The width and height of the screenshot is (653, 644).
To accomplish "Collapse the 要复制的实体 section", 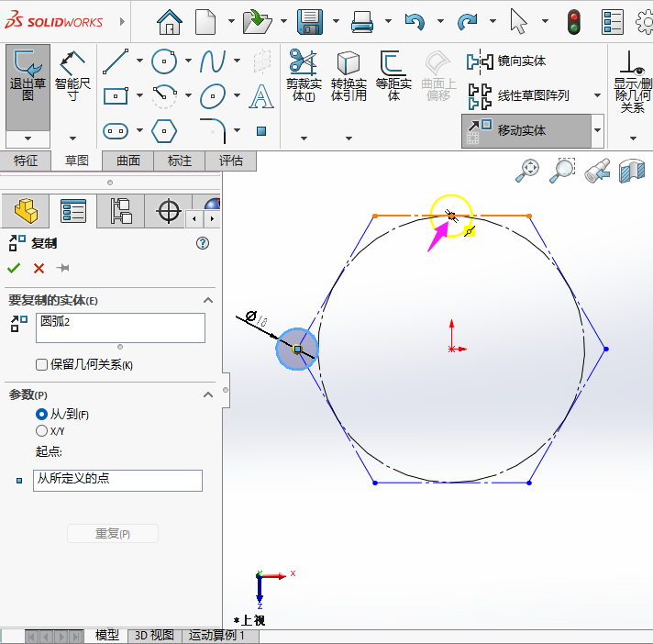I will coord(208,300).
